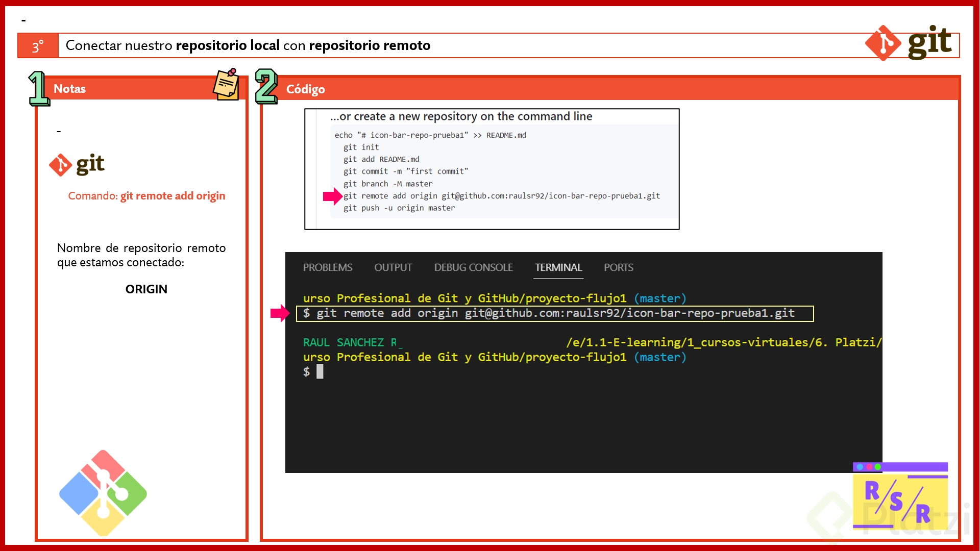Click the git logo in Notas panel

[x=77, y=165]
